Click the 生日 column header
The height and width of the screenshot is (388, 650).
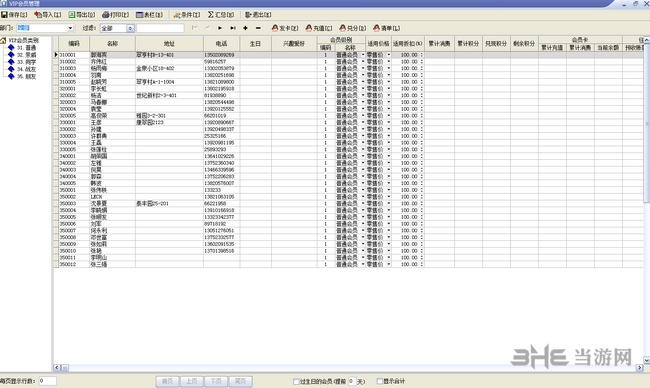tap(255, 44)
